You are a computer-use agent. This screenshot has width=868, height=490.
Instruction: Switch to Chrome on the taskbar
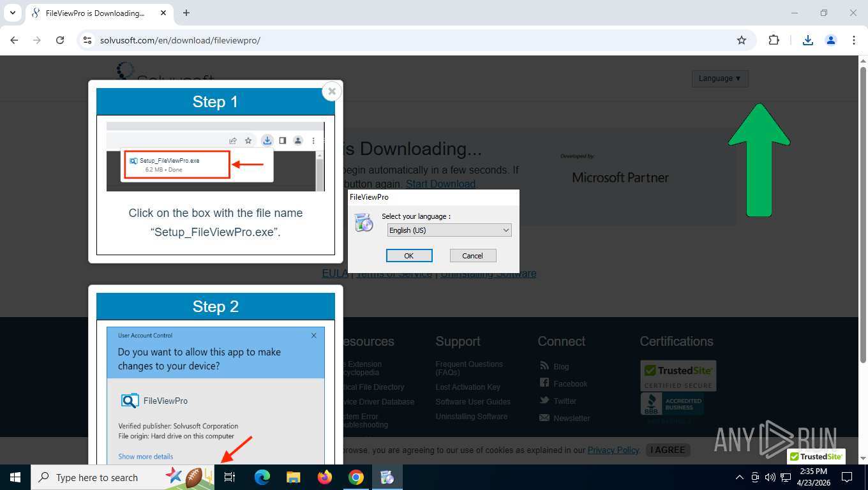[x=356, y=477]
